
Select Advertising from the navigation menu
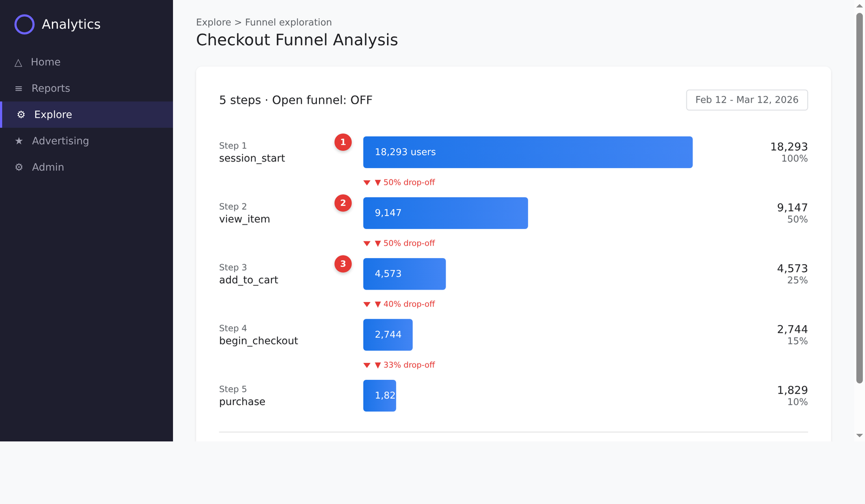pyautogui.click(x=60, y=140)
